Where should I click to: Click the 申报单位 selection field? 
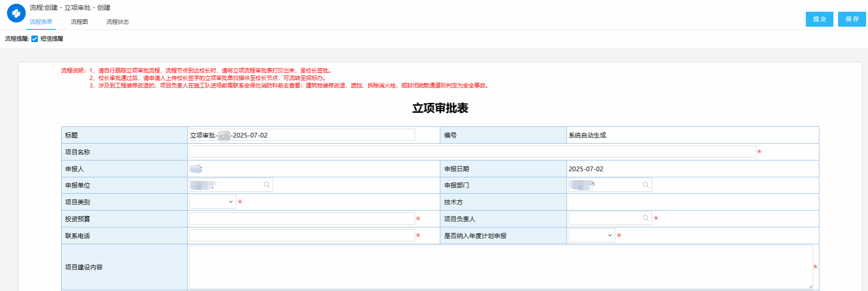(227, 185)
